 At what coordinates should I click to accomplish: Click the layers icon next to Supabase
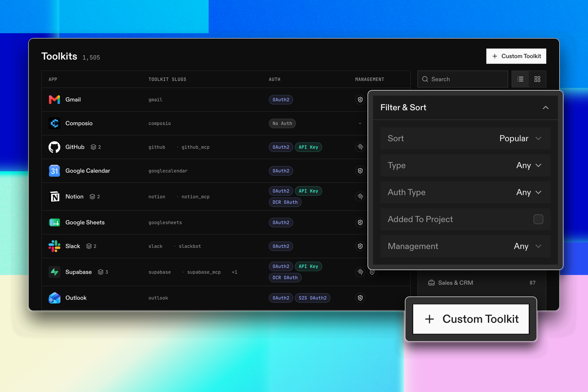tap(100, 272)
